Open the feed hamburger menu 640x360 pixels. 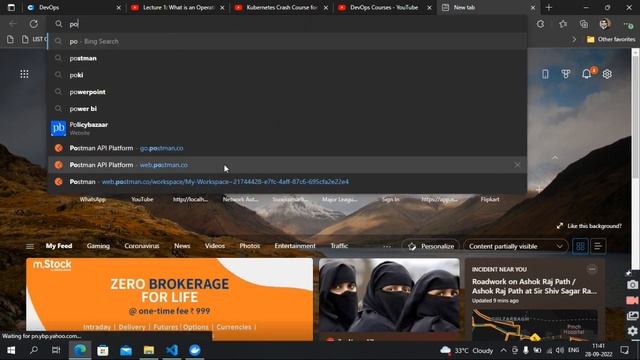click(30, 246)
